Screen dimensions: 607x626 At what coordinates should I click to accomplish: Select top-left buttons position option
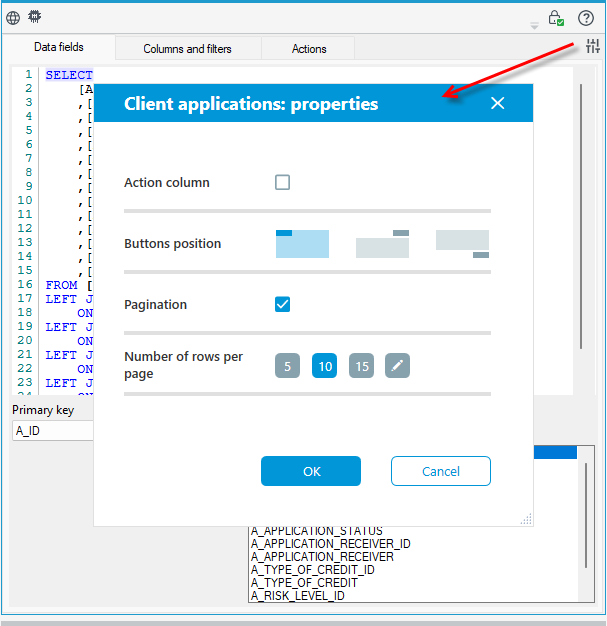click(x=302, y=244)
